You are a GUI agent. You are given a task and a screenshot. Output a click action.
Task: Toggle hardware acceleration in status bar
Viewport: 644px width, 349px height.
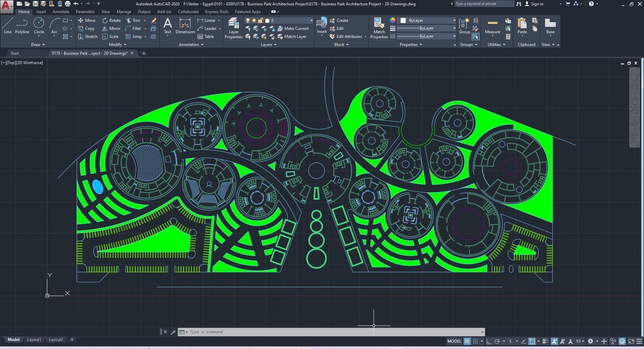[x=622, y=341]
